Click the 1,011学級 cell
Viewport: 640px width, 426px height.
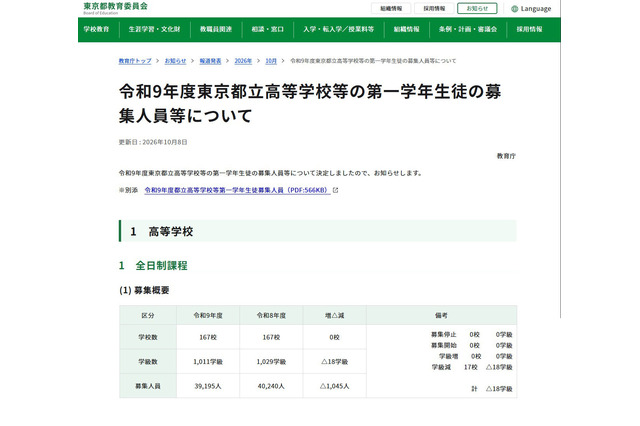coord(208,362)
